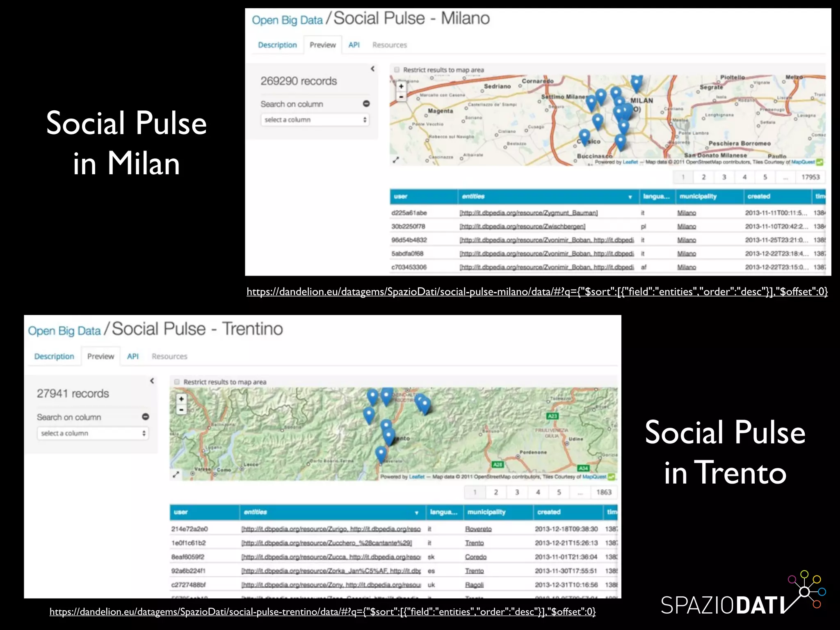The width and height of the screenshot is (840, 630).
Task: Go to Trentino results page 3
Action: 517,492
